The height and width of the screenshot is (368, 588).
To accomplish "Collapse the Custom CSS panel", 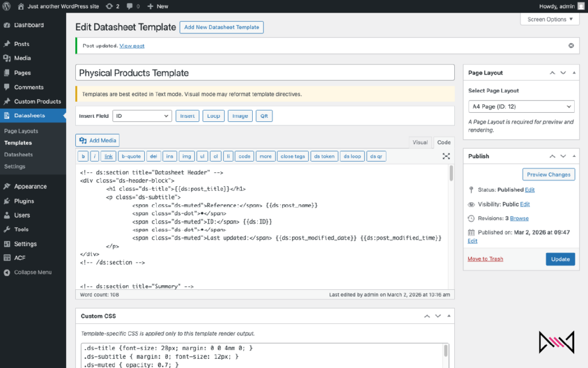I will [448, 316].
